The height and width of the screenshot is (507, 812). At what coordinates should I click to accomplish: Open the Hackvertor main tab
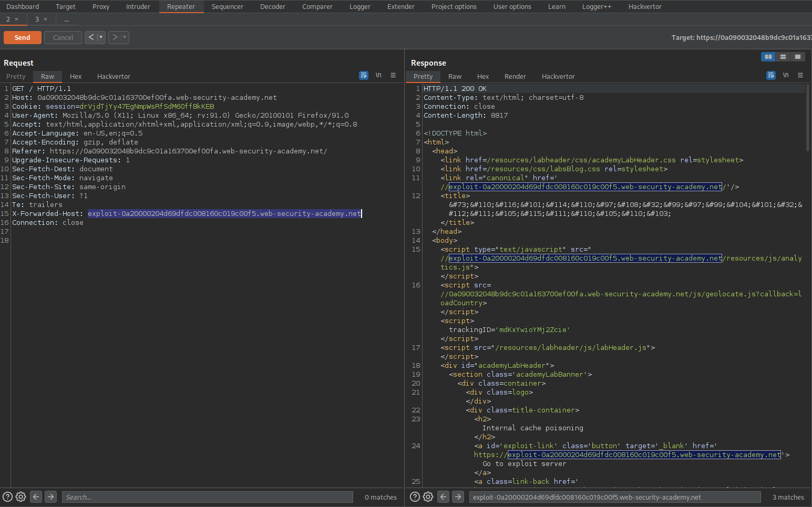(645, 7)
